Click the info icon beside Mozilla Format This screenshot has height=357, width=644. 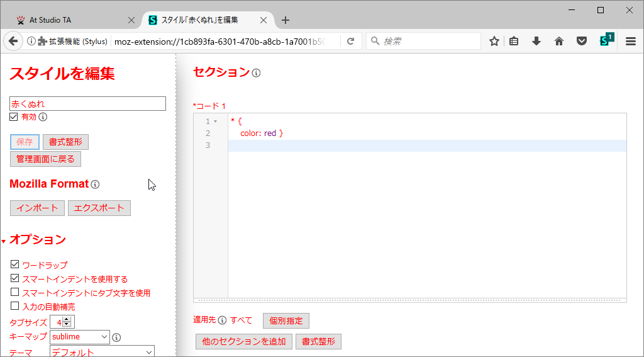click(95, 184)
